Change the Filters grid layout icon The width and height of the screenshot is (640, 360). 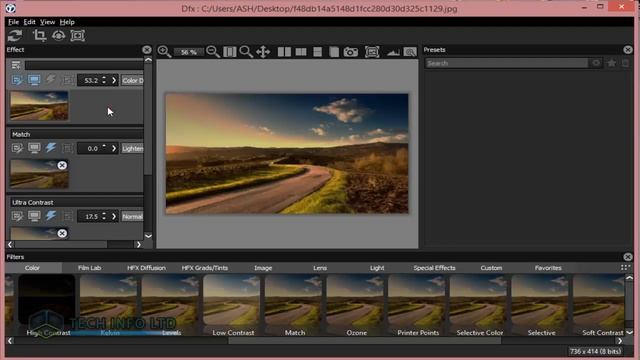pyautogui.click(x=625, y=268)
